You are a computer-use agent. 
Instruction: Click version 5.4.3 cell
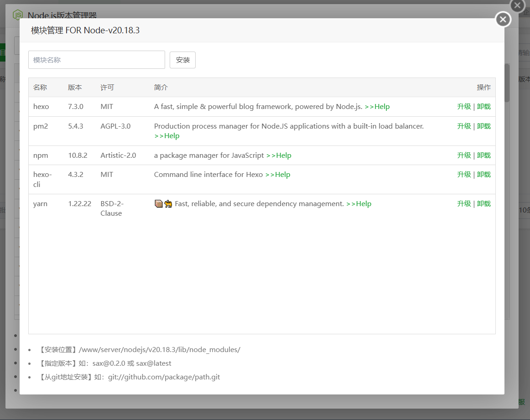(x=75, y=126)
